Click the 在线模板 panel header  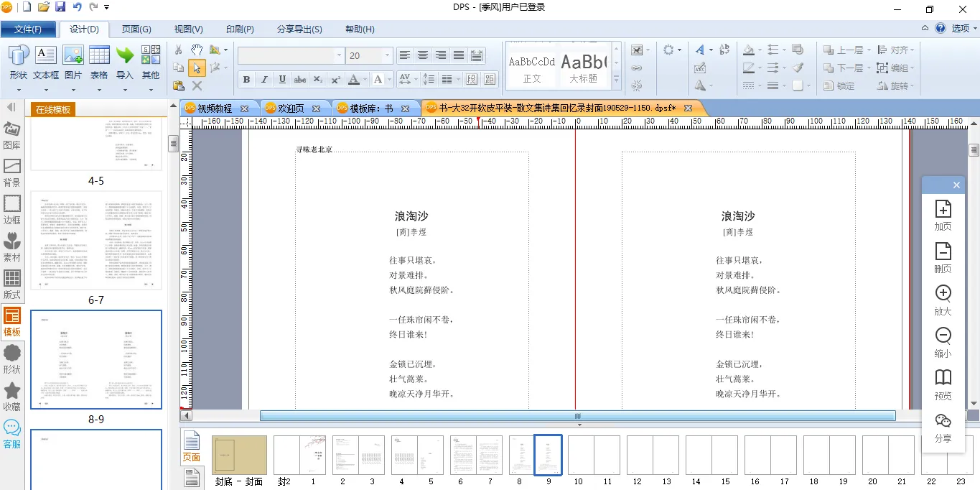point(52,109)
